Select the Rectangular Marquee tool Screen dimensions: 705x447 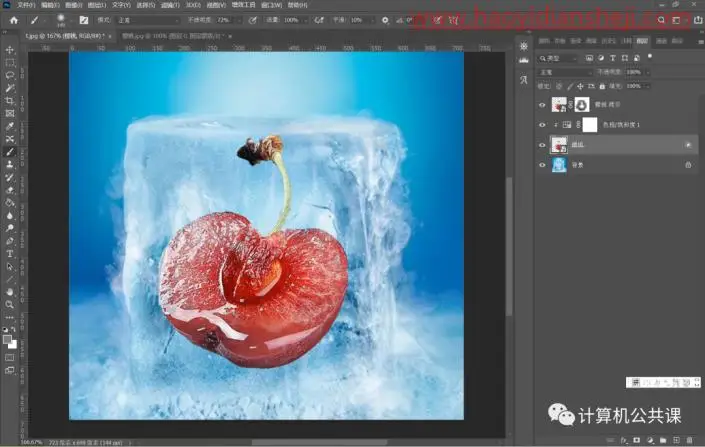tap(9, 63)
